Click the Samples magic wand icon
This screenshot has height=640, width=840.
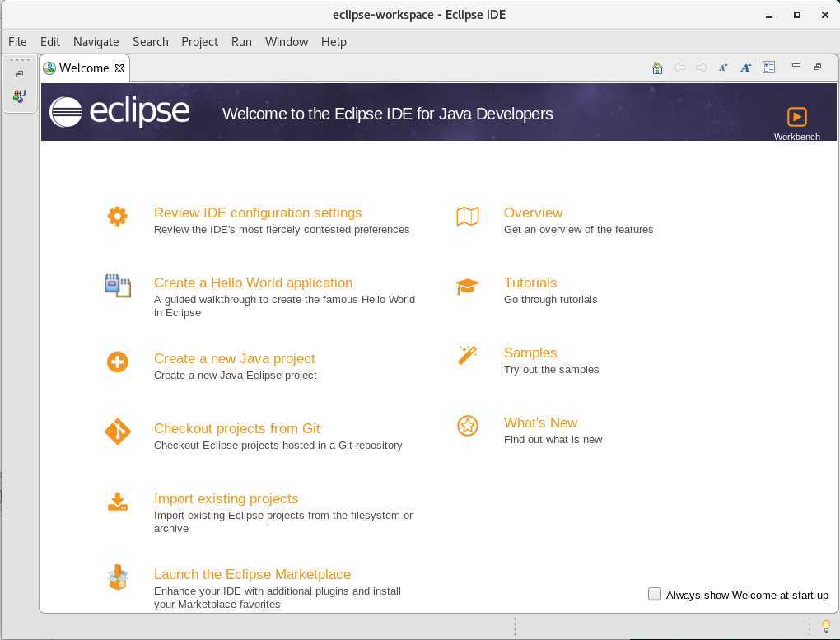pos(468,355)
